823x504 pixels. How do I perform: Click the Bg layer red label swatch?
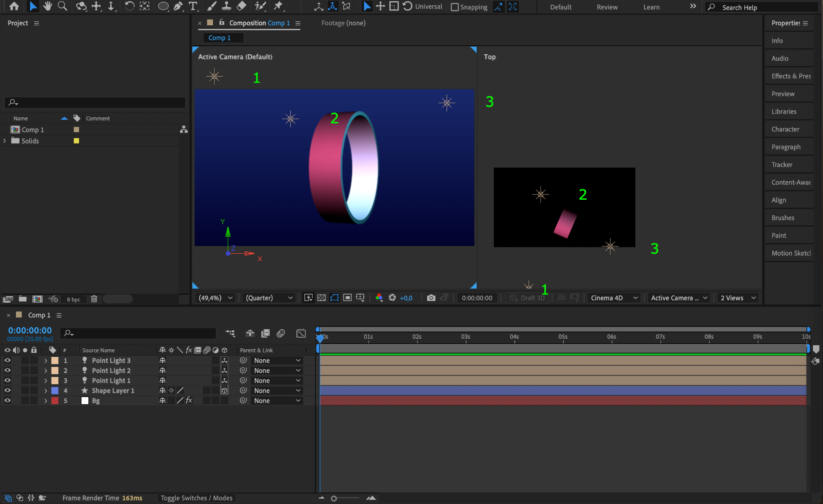click(x=55, y=401)
